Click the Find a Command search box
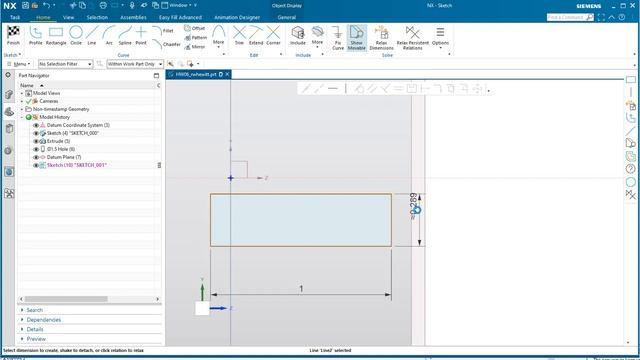This screenshot has width=640, height=360. 570,17
